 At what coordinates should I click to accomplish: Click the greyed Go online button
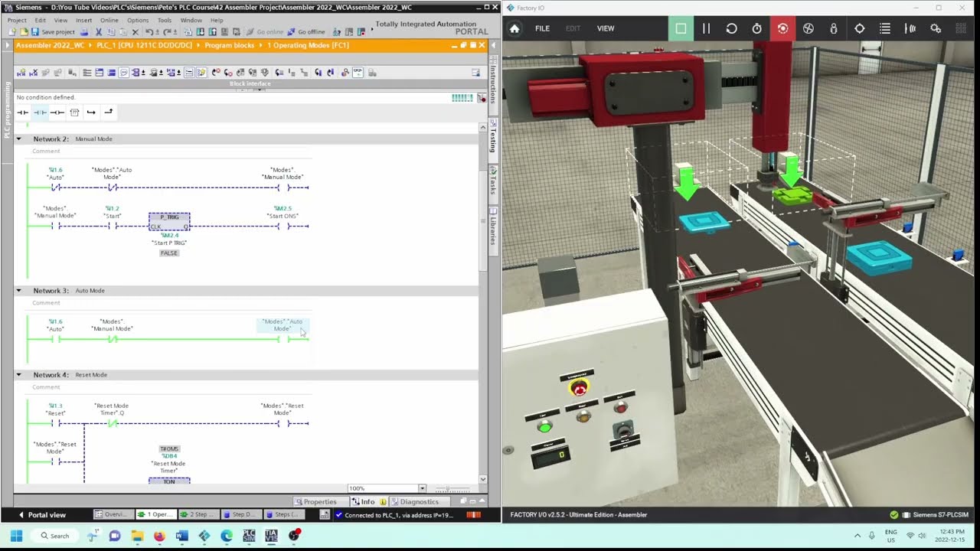pos(264,32)
